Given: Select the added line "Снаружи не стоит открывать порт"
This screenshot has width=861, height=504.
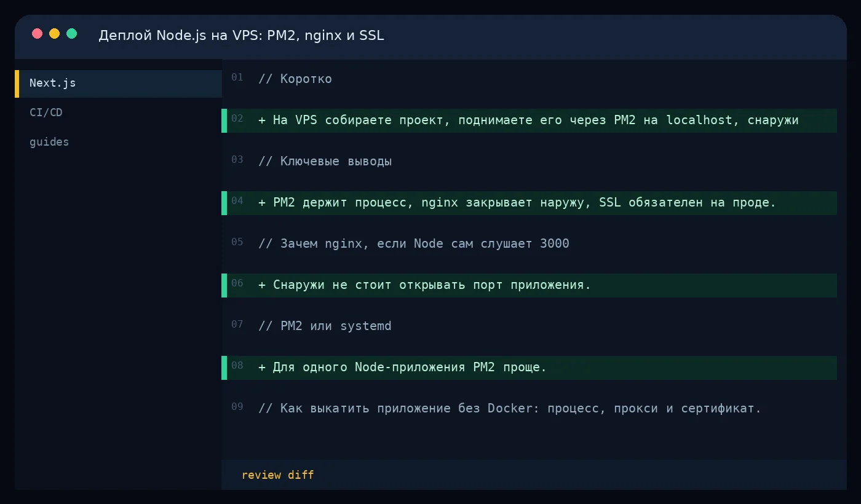Looking at the screenshot, I should pos(529,285).
